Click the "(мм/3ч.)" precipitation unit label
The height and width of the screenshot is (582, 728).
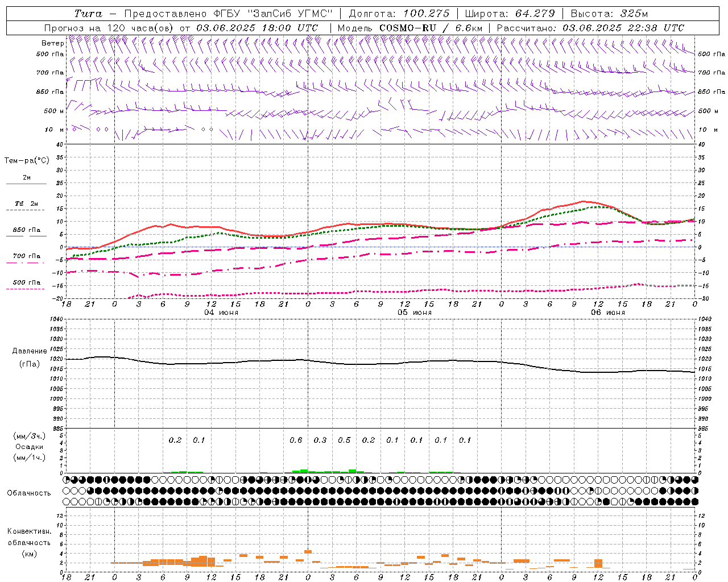30,436
